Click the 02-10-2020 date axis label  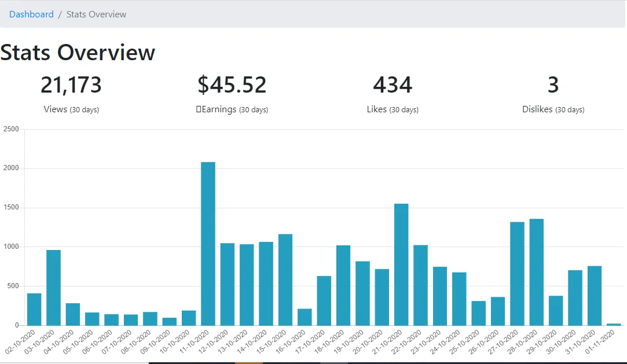[x=20, y=341]
